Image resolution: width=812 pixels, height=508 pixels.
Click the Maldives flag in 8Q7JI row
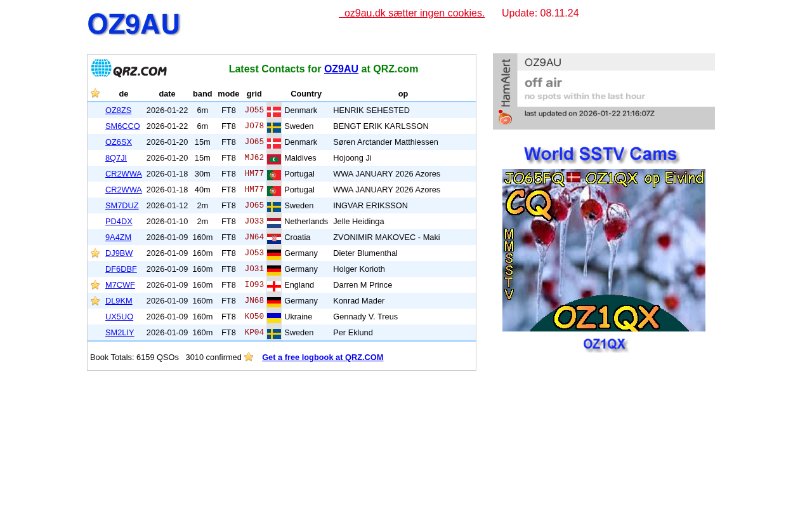[x=274, y=159]
